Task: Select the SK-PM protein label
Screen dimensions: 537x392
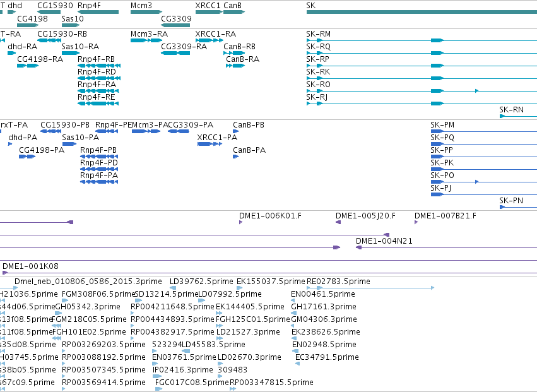Action: click(x=442, y=125)
